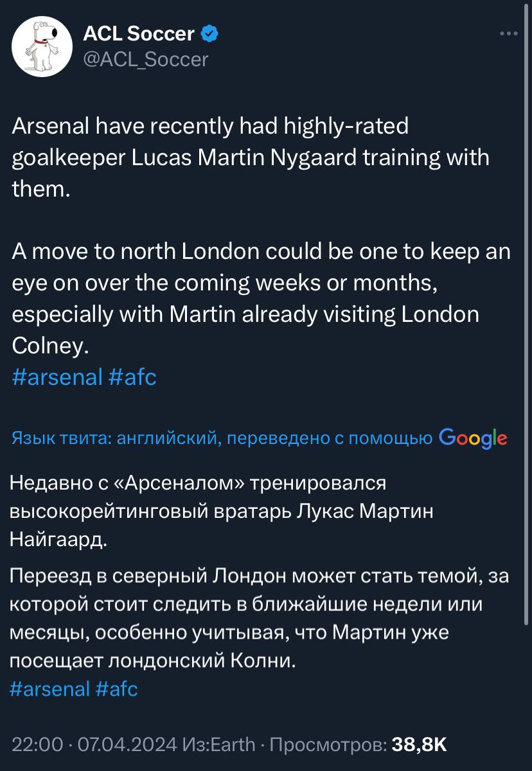
Task: Open the 38,8K views count
Action: [419, 745]
